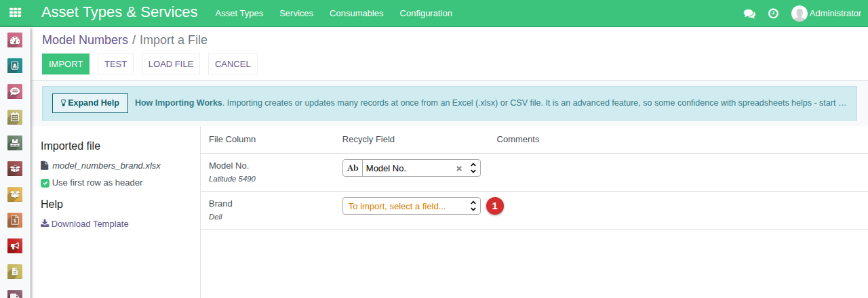This screenshot has width=868, height=298.
Task: Click the Download Template link
Action: tap(90, 223)
